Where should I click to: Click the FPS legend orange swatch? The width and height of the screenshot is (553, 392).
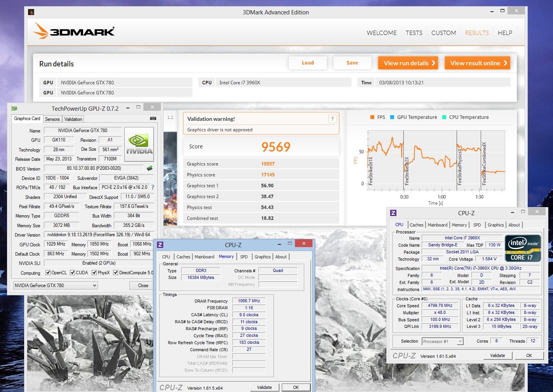(x=372, y=117)
